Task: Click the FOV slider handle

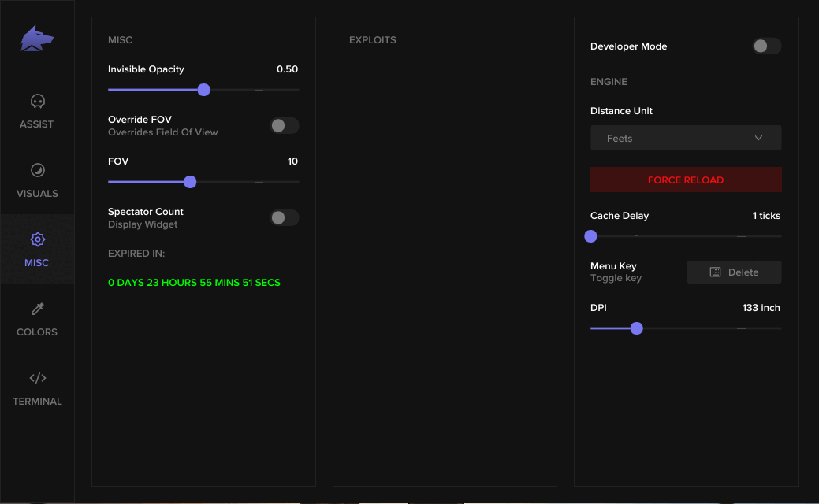Action: (190, 182)
